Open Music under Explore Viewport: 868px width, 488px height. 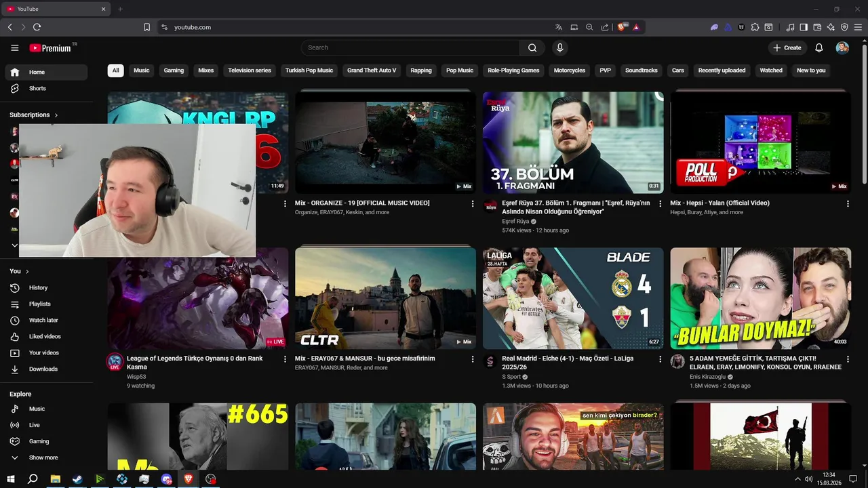click(x=46, y=409)
